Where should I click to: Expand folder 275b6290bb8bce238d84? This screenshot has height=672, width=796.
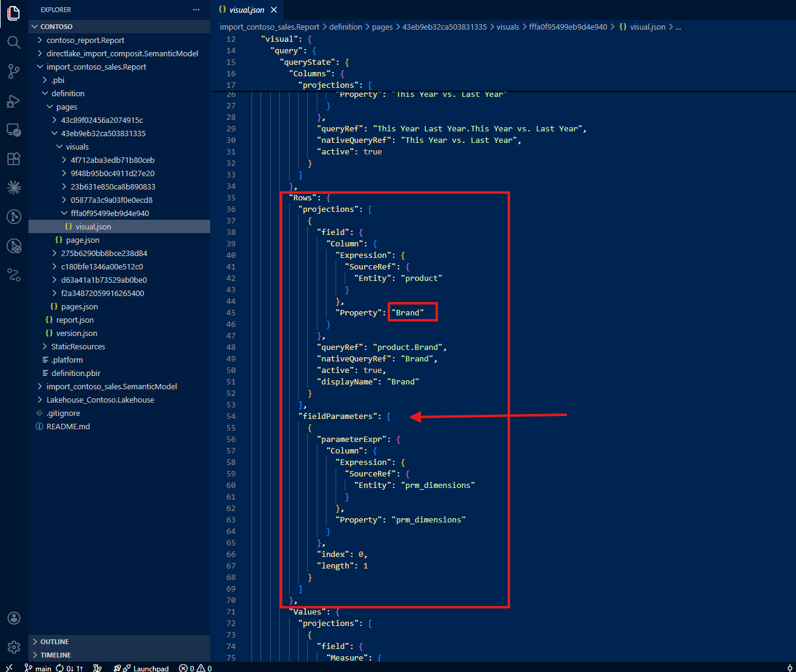[x=119, y=253]
